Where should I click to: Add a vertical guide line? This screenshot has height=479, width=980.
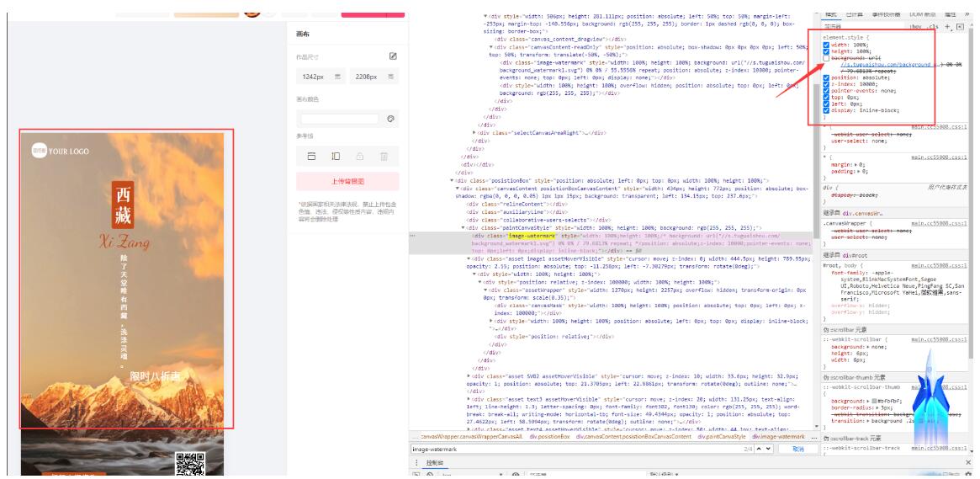point(335,157)
